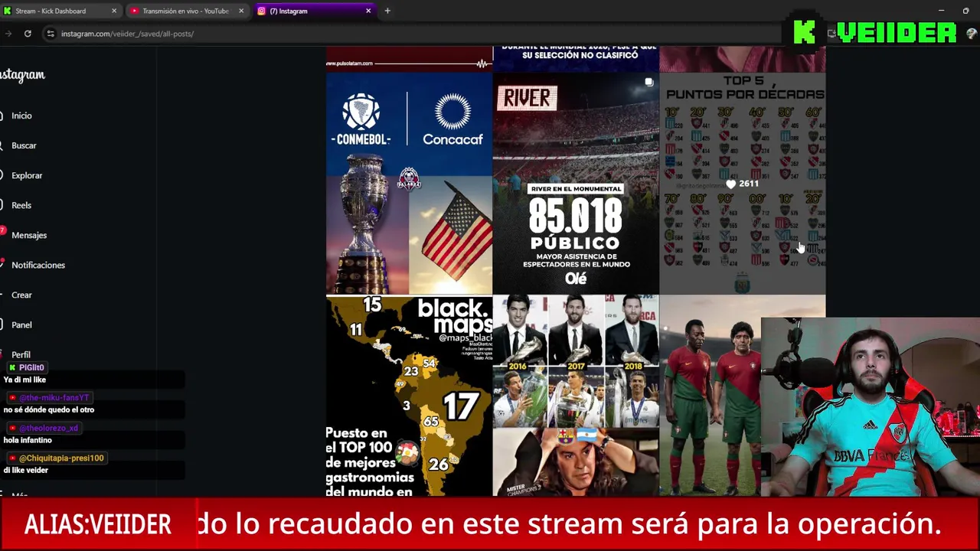Click chat message 'hola infantino'
This screenshot has width=980, height=551.
pos(28,440)
